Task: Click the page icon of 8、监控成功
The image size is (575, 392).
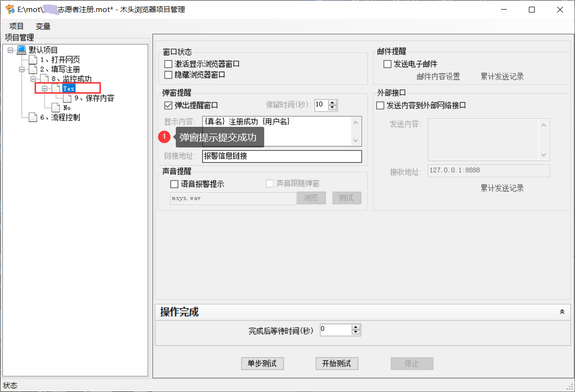Action: [x=44, y=79]
